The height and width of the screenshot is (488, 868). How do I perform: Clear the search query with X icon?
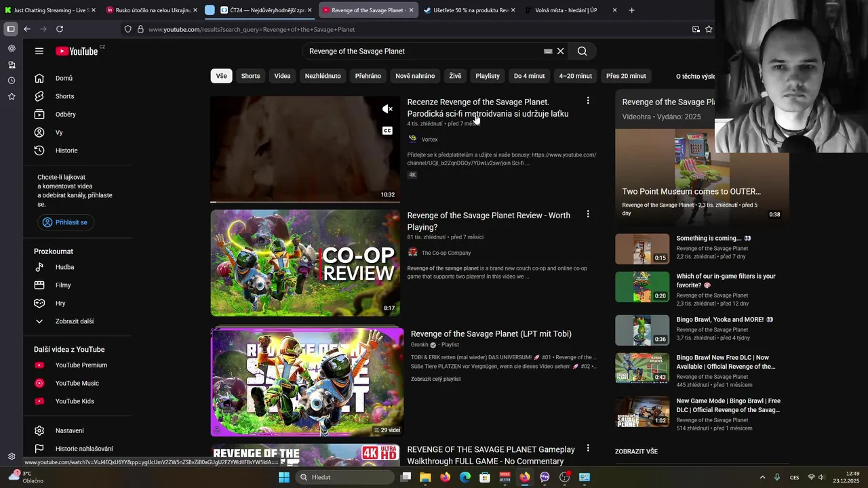tap(560, 51)
